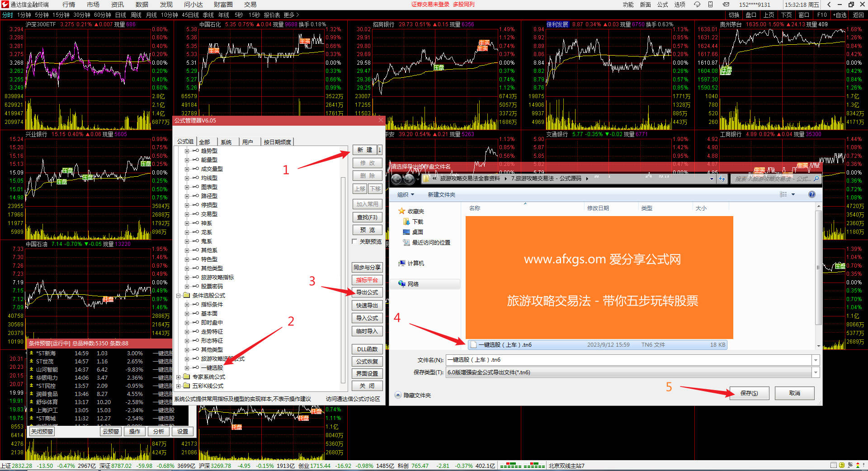Click the 文件名 input field
Image resolution: width=868 pixels, height=471 pixels.
pos(628,360)
